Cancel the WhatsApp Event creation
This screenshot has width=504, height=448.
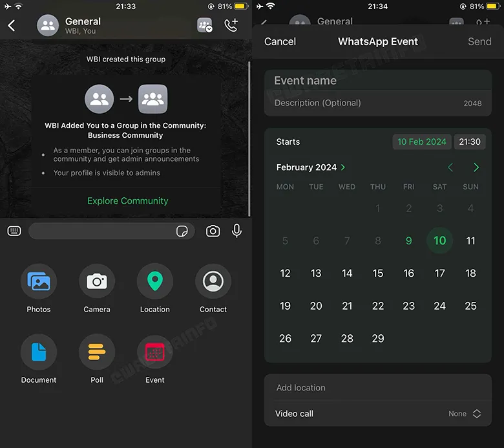point(280,41)
